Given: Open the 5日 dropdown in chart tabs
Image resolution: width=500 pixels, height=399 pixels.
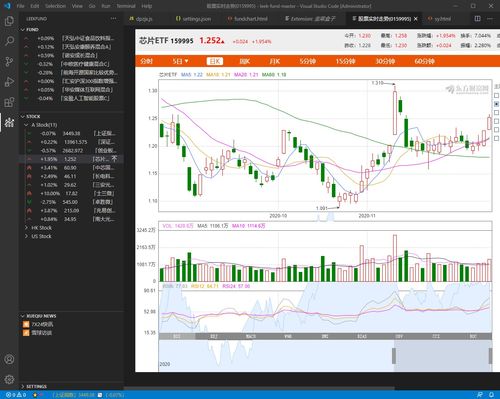Looking at the screenshot, I should 180,61.
